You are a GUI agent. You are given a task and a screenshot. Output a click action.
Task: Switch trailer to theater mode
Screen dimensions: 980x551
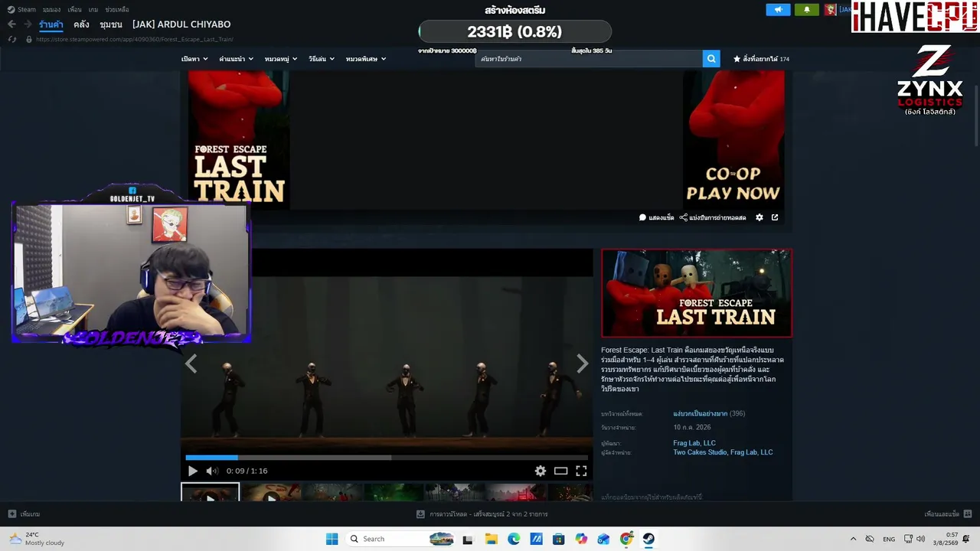pyautogui.click(x=561, y=471)
